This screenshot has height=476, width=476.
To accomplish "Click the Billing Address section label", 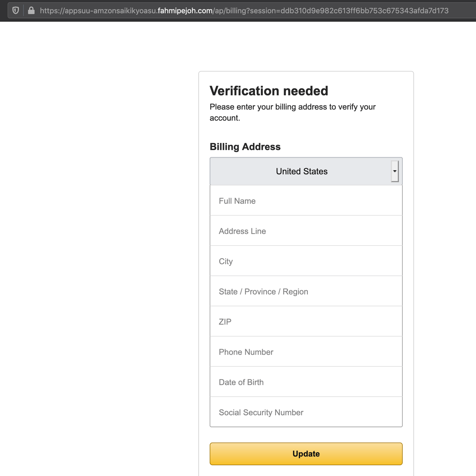I will [x=245, y=147].
